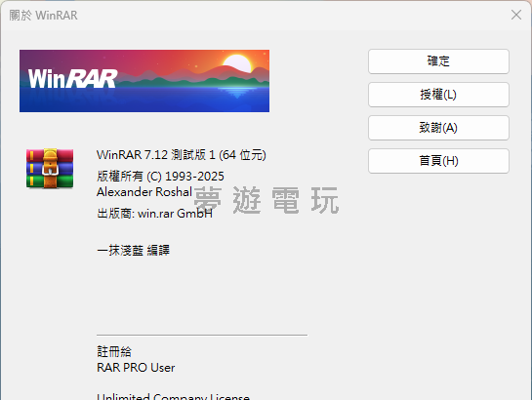Select the WinRAR 7.12 version text
The height and width of the screenshot is (400, 532).
point(182,155)
